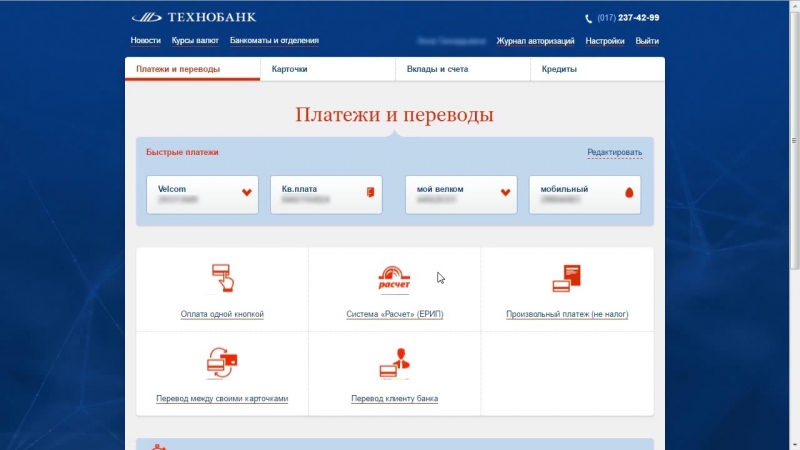
Task: Click the heart icon on Velcom tile
Action: [247, 193]
